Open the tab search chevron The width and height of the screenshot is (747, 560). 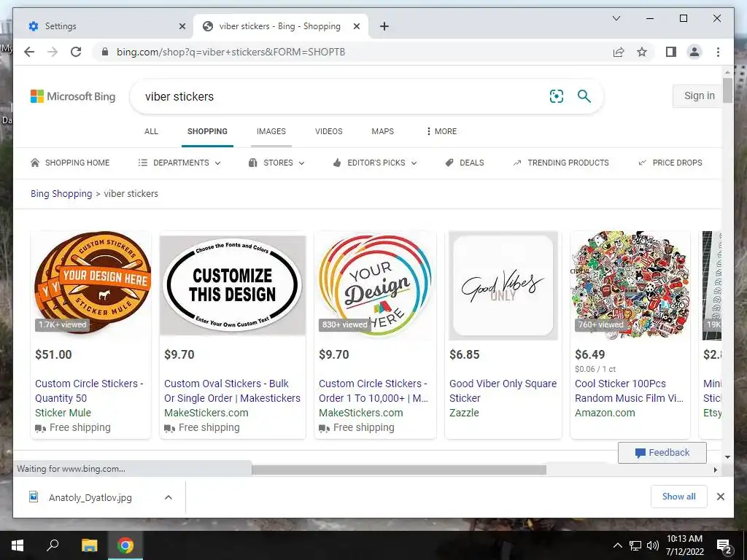(x=616, y=18)
